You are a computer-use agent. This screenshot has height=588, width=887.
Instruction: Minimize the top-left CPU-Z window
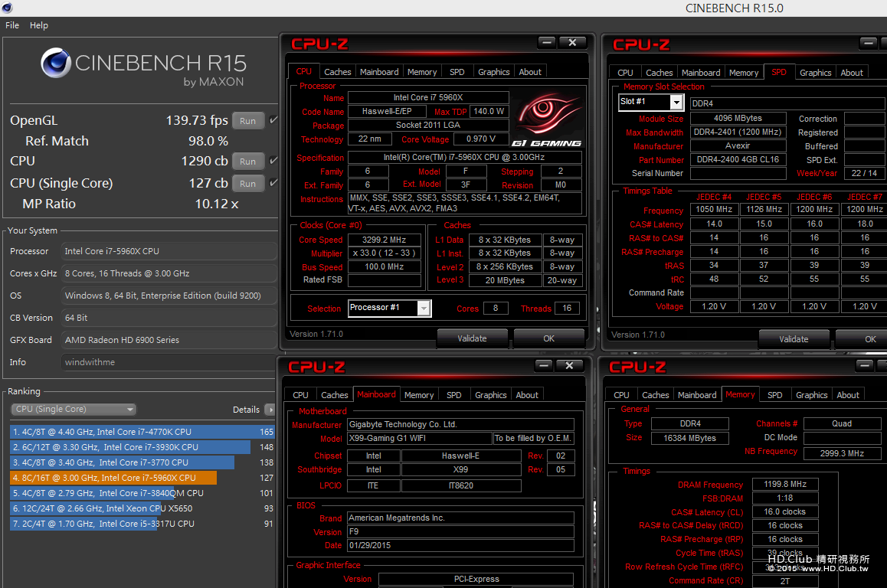coord(546,42)
